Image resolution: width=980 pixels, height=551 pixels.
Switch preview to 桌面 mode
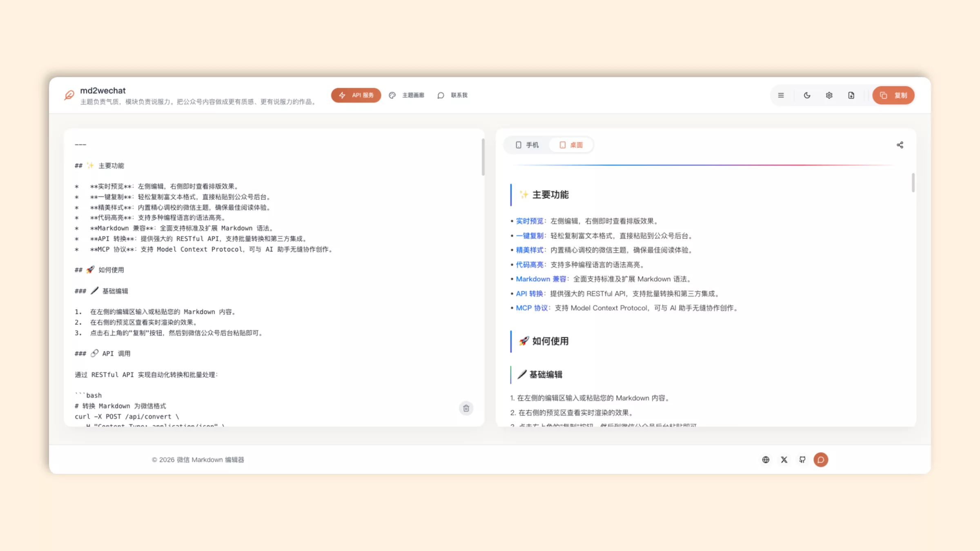(x=571, y=145)
